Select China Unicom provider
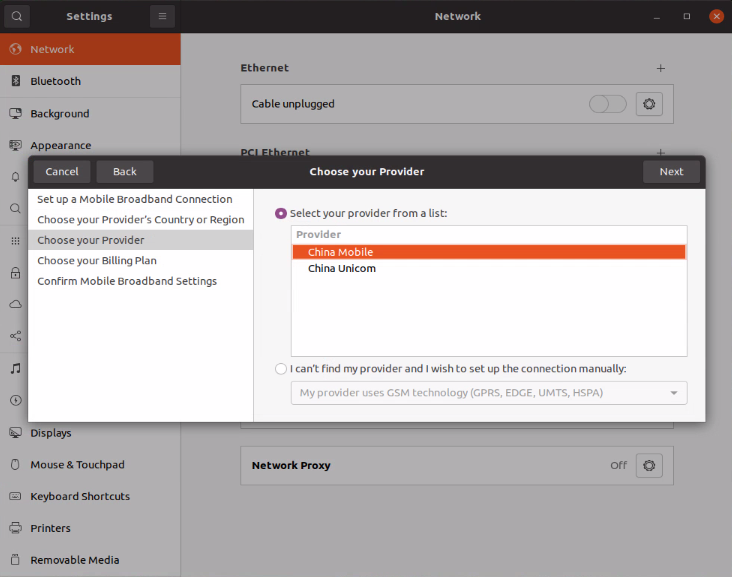 click(489, 268)
